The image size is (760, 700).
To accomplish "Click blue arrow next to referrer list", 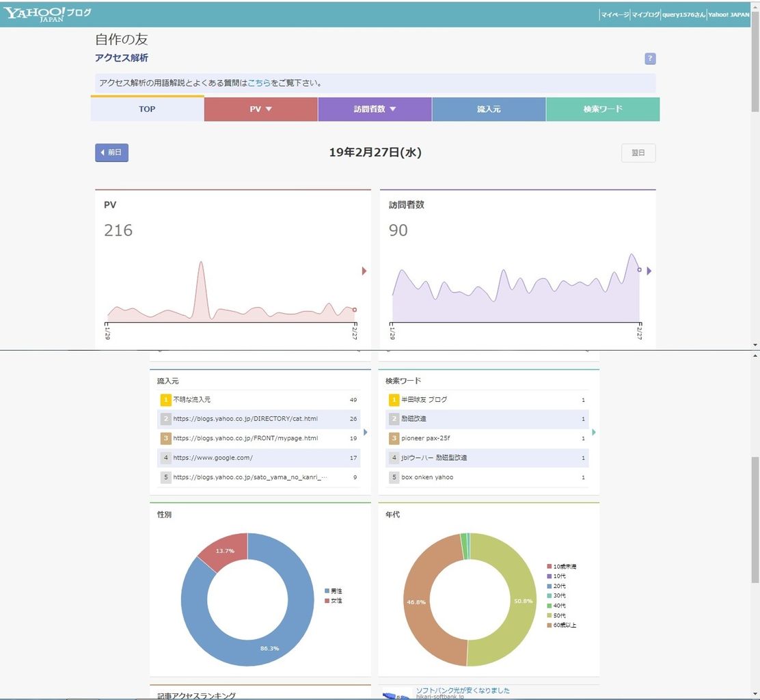I will click(x=366, y=432).
